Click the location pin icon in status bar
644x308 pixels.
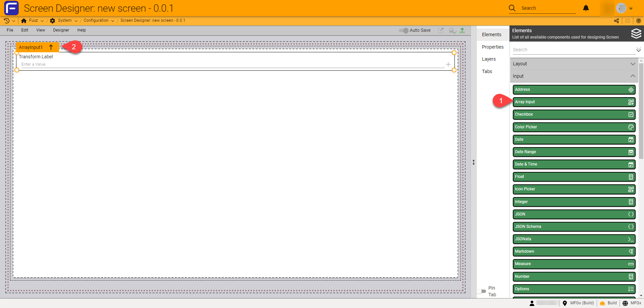point(565,303)
